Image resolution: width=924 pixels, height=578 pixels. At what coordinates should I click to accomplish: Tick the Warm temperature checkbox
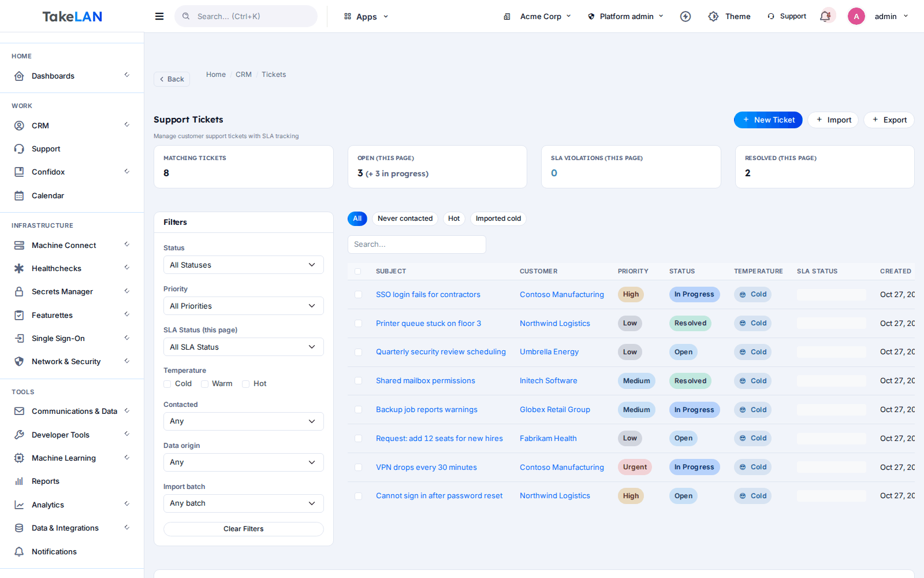click(x=204, y=384)
